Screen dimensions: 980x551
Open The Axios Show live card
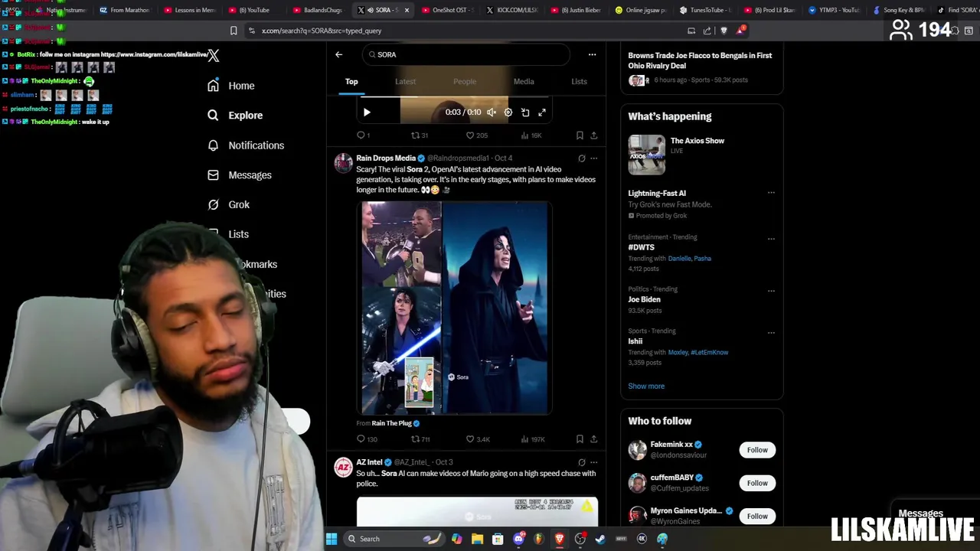pos(701,155)
